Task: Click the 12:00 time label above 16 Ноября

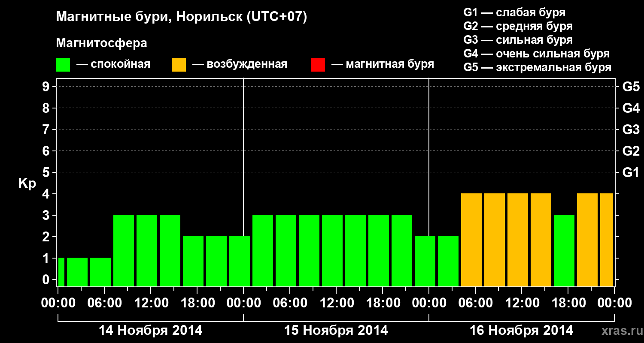Action: click(522, 303)
